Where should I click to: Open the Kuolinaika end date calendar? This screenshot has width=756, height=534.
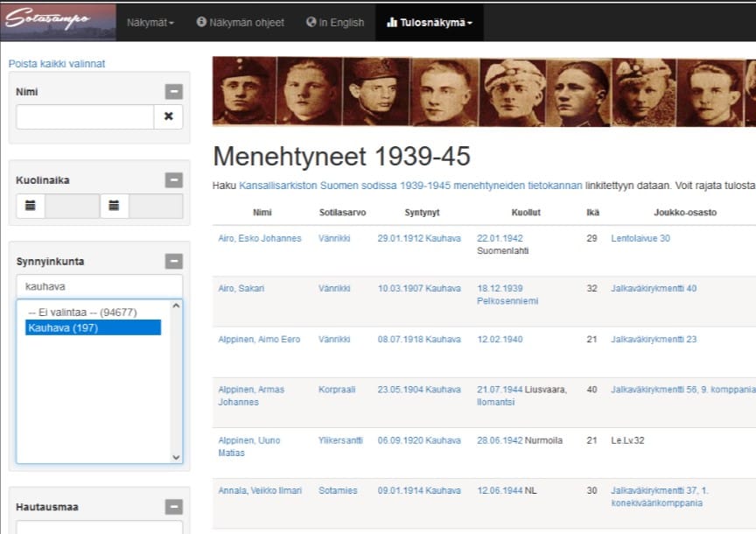[x=115, y=206]
